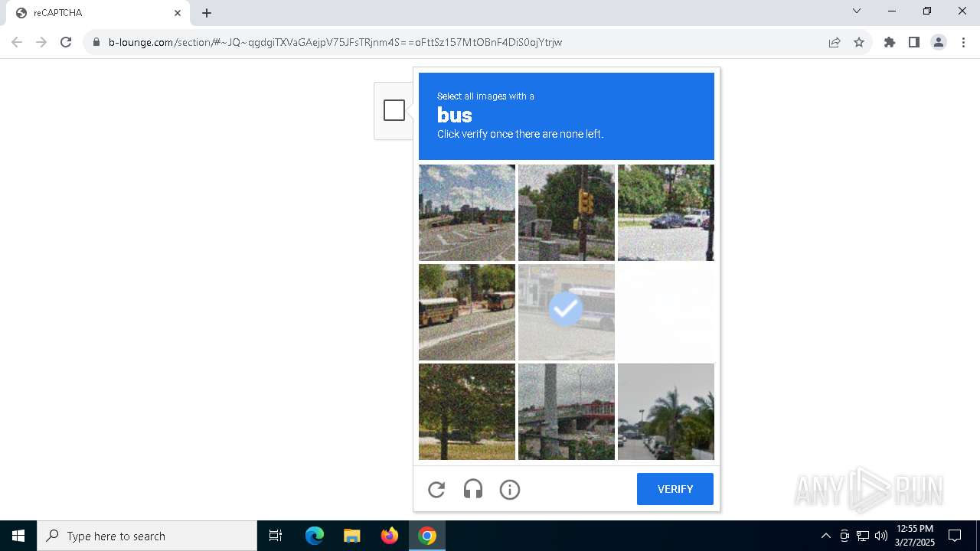The height and width of the screenshot is (551, 980).
Task: Open Chrome three-dot menu
Action: tap(963, 42)
